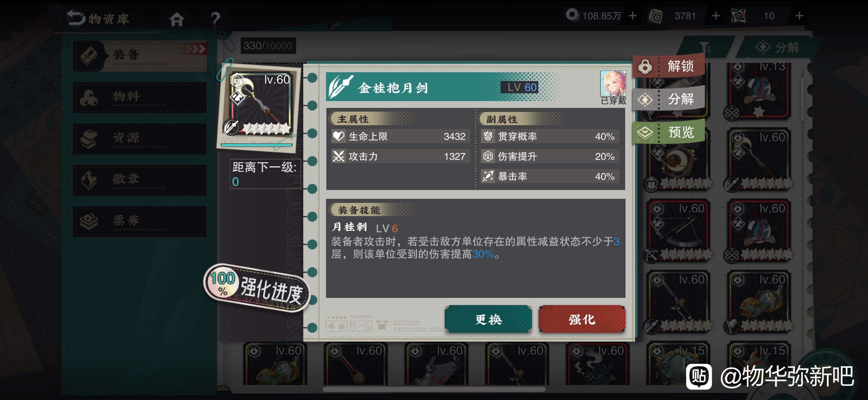The height and width of the screenshot is (400, 868).
Task: Open the home icon in the top bar
Action: coord(177,19)
